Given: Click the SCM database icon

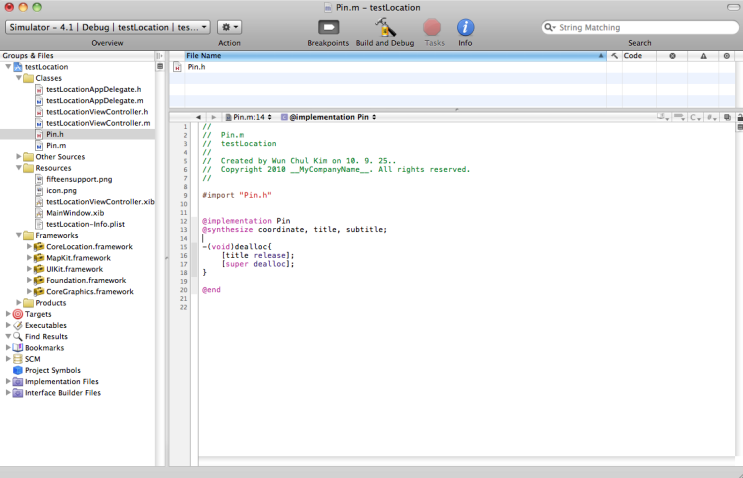Looking at the screenshot, I should (18, 359).
